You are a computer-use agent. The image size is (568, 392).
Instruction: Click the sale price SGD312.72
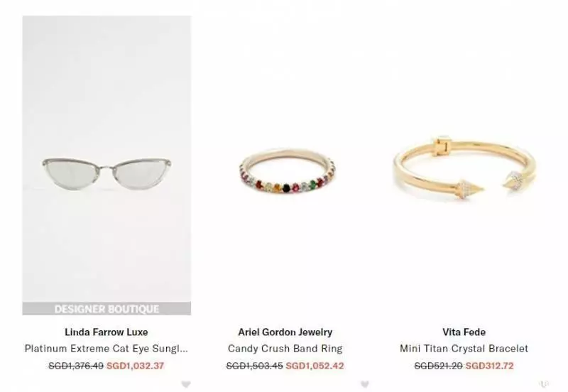click(490, 366)
